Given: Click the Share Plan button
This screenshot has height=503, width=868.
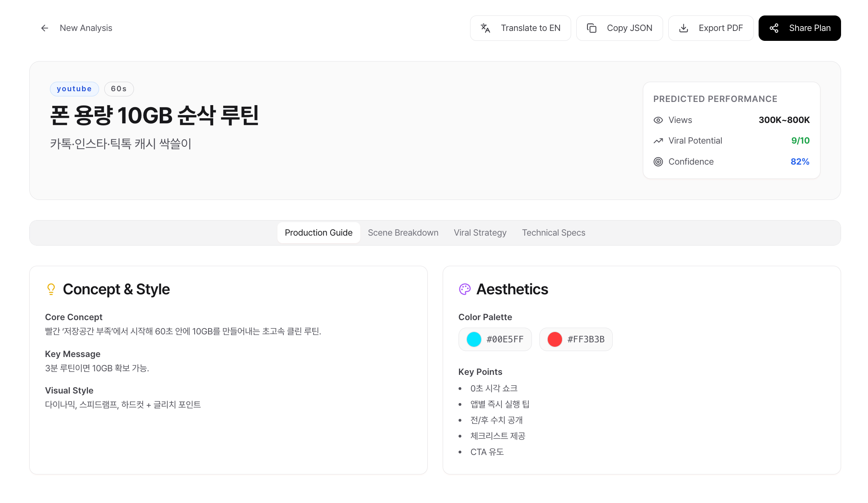Looking at the screenshot, I should [x=799, y=28].
